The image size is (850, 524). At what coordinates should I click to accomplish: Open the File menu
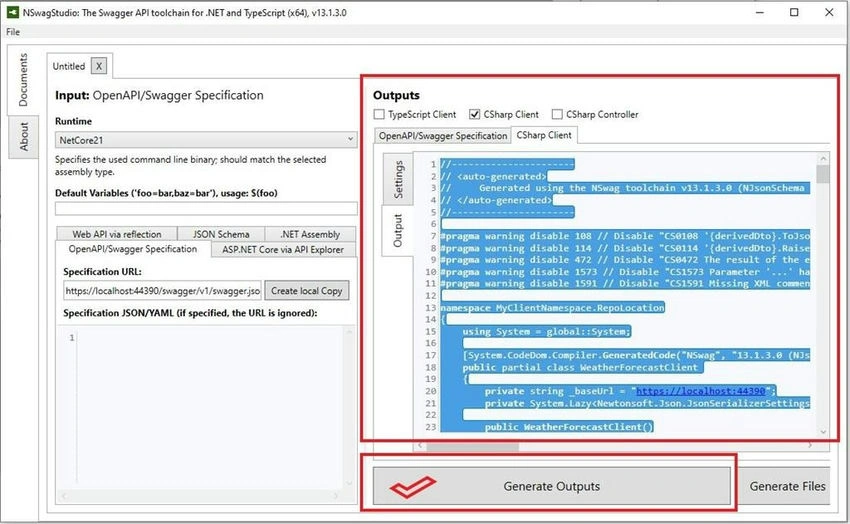click(x=13, y=32)
